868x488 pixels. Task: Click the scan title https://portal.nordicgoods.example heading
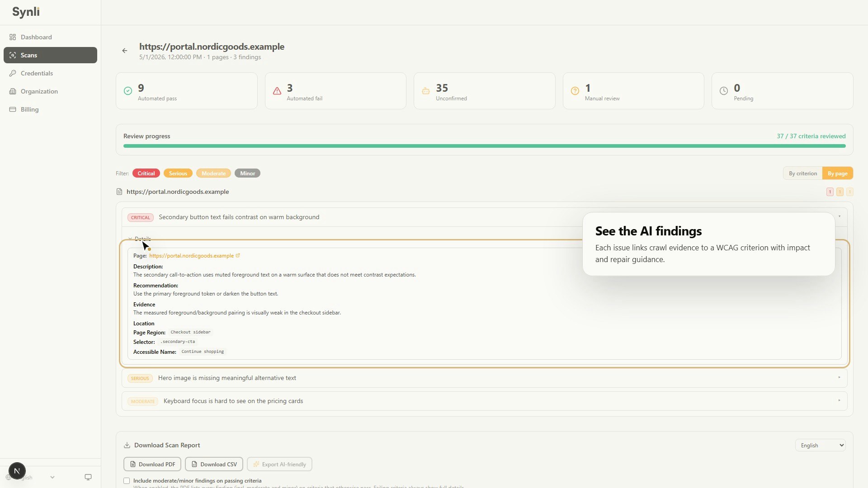point(212,47)
